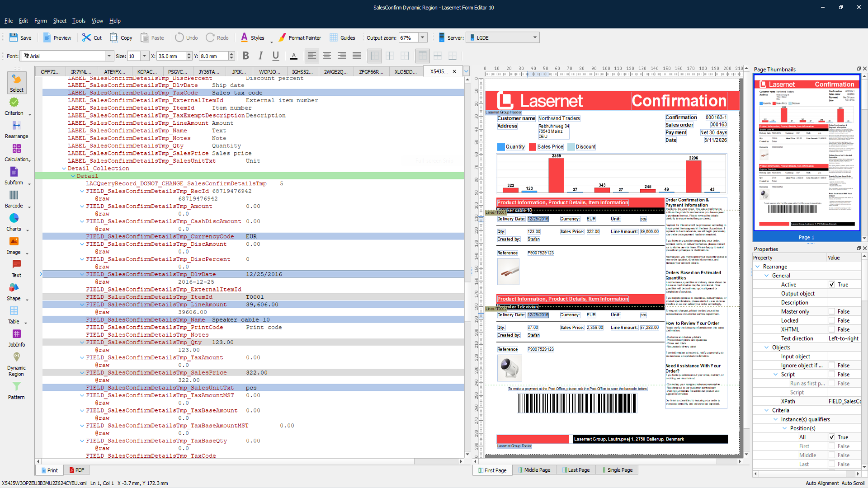Screen dimensions: 868x488
Task: Toggle Guides in the toolbar
Action: click(342, 38)
